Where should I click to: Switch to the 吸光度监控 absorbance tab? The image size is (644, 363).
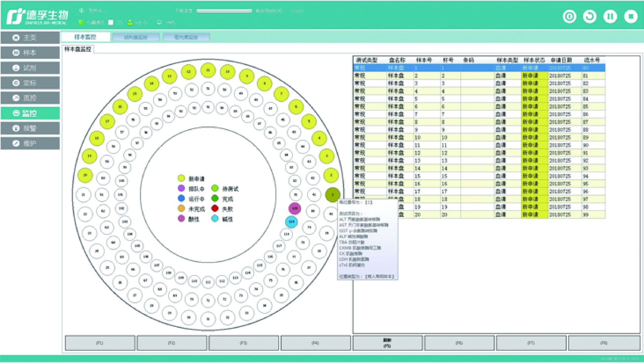186,37
